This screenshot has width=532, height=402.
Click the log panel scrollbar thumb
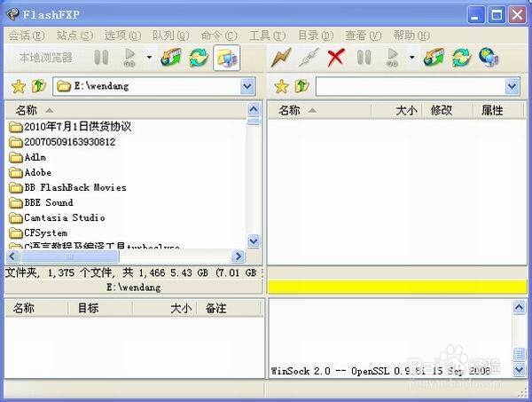pyautogui.click(x=519, y=354)
